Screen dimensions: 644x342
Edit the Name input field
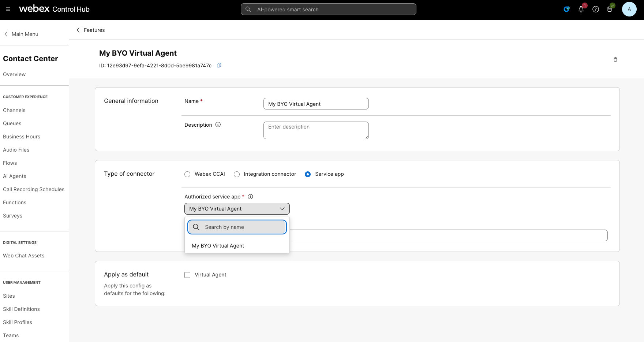coord(316,104)
